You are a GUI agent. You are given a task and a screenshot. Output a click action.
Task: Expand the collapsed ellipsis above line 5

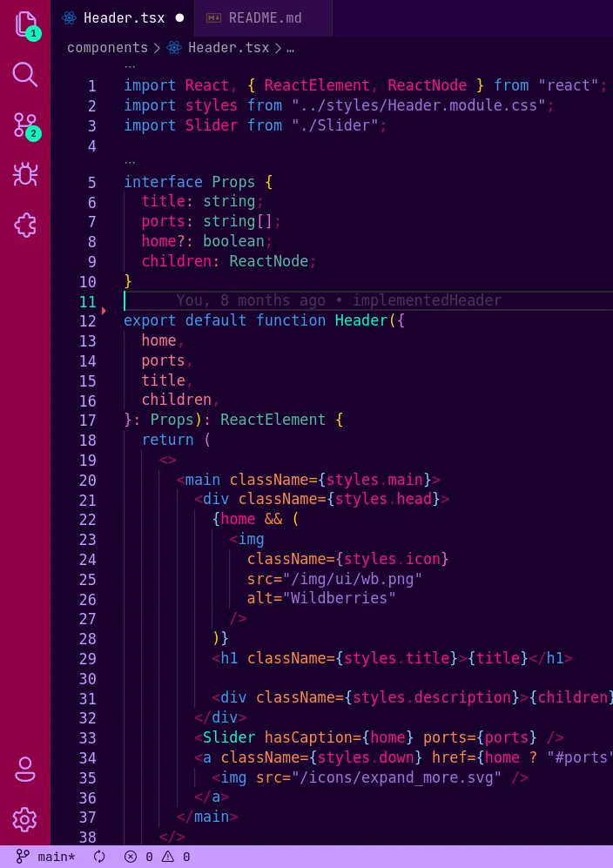[130, 162]
